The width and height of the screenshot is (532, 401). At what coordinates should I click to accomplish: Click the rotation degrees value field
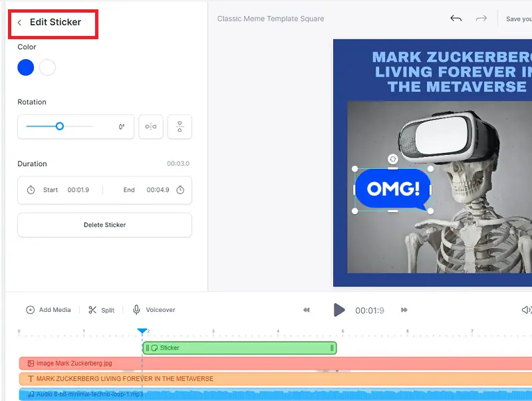coord(122,126)
